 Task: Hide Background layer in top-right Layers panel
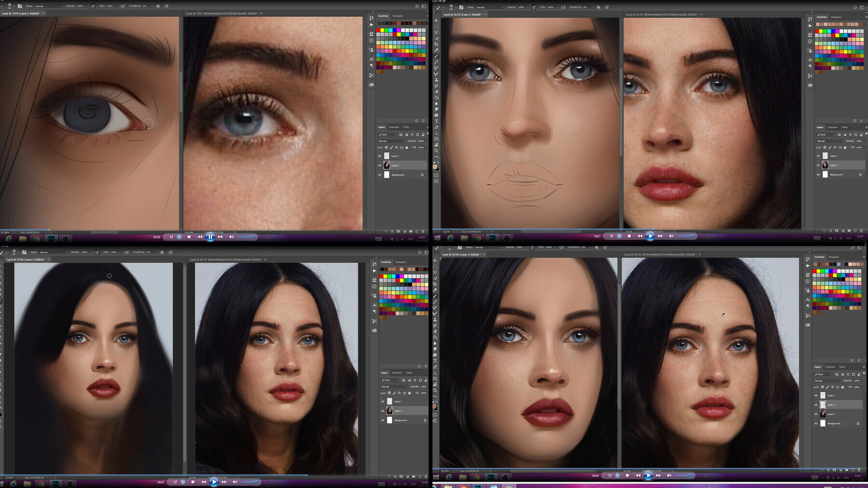pyautogui.click(x=818, y=174)
